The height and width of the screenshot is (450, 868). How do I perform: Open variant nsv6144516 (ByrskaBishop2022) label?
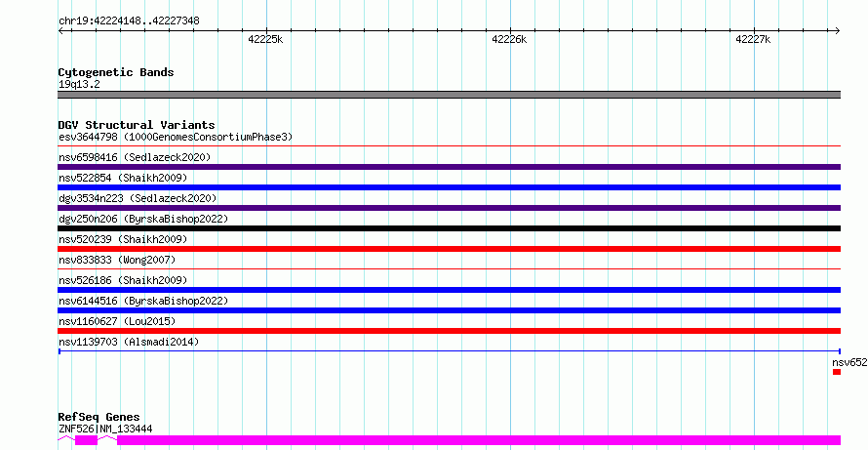click(x=143, y=301)
